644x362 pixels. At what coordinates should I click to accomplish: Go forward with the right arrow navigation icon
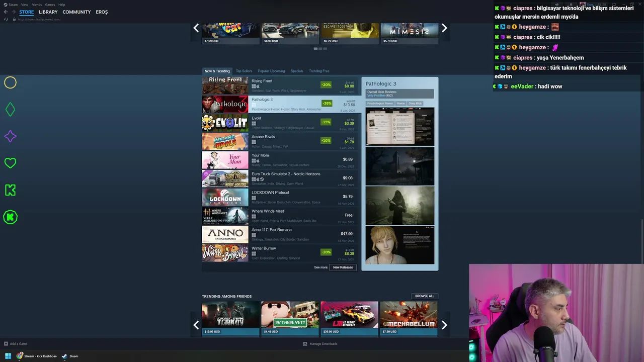pyautogui.click(x=14, y=12)
